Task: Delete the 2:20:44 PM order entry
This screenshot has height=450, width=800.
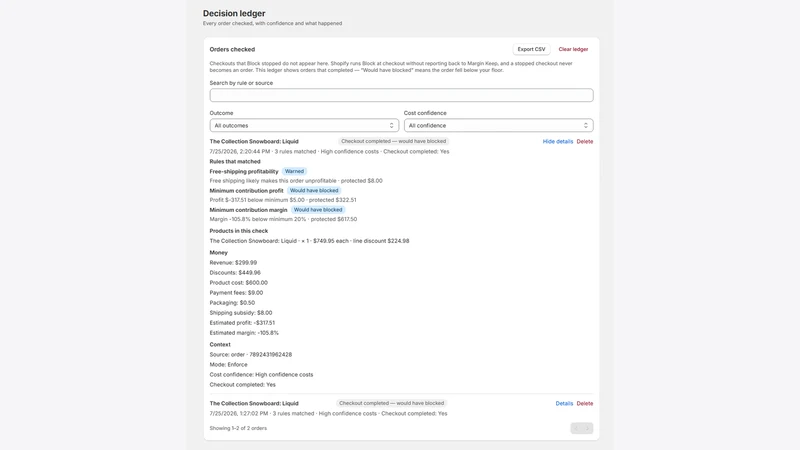Action: coord(585,141)
